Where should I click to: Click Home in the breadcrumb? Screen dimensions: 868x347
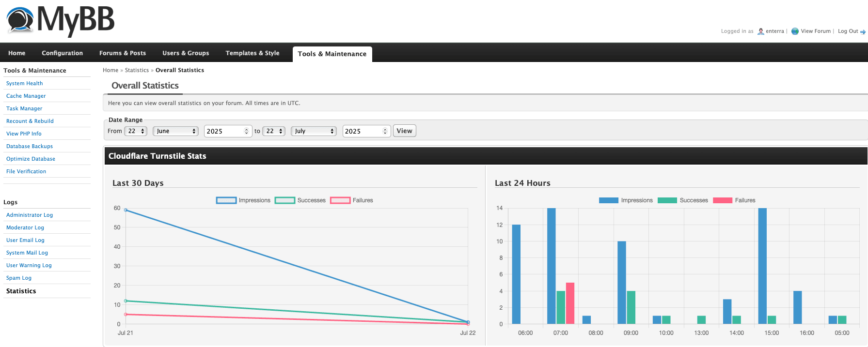(110, 70)
